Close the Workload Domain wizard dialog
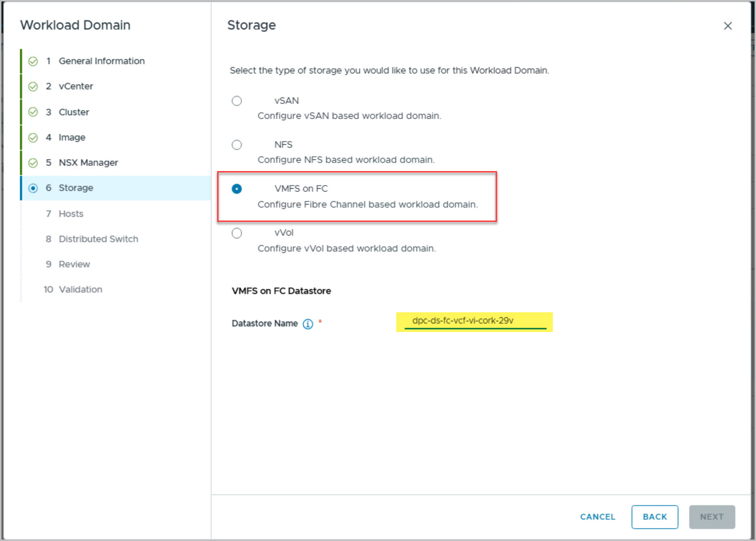The width and height of the screenshot is (756, 541). [x=728, y=26]
